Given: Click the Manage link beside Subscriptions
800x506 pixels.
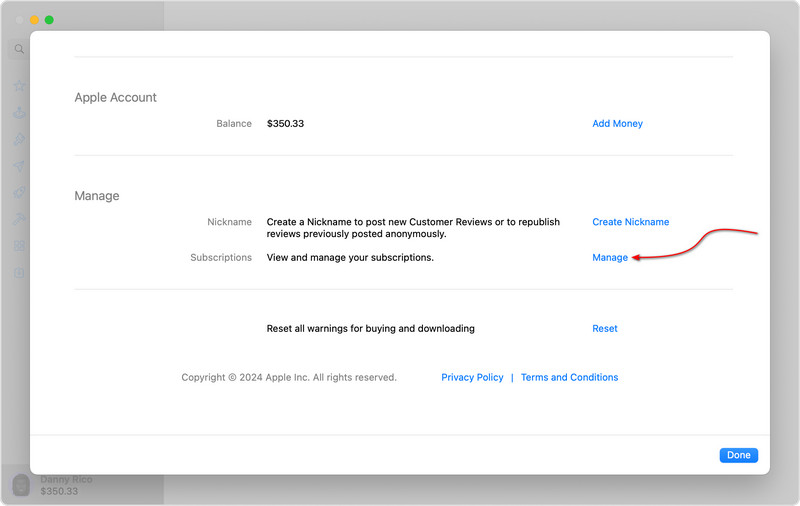Looking at the screenshot, I should click(610, 258).
